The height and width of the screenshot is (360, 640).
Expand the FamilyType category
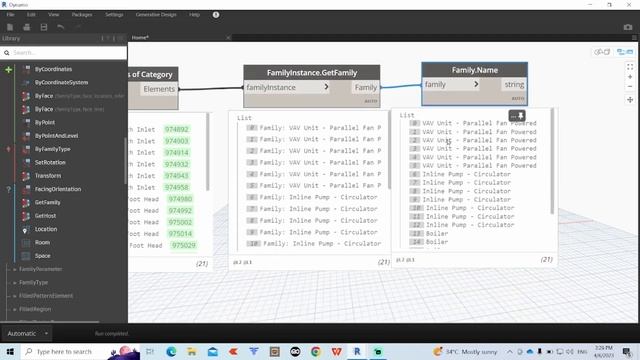click(x=15, y=282)
